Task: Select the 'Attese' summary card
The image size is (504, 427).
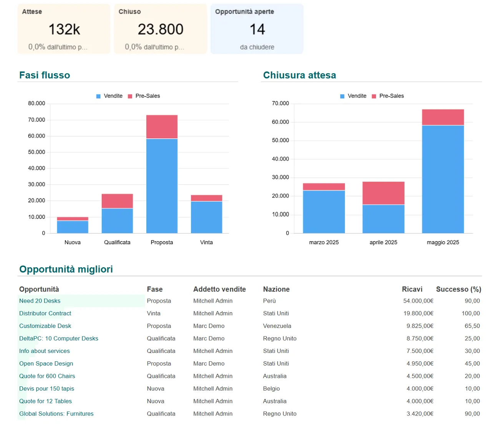Action: [x=63, y=28]
